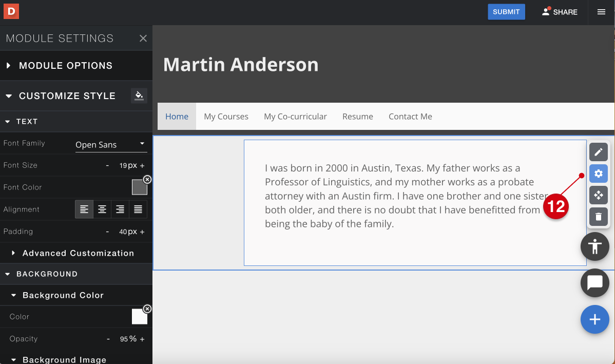Decrease Padding value
The height and width of the screenshot is (364, 615).
point(107,232)
